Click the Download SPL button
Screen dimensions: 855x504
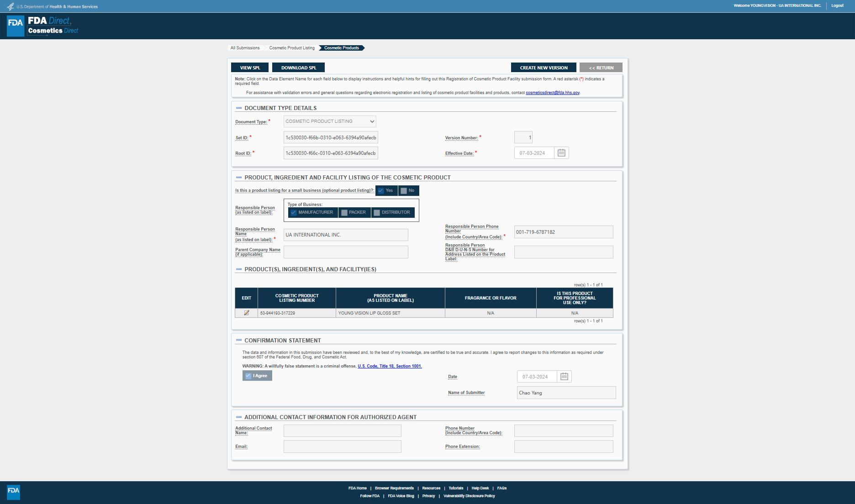pyautogui.click(x=298, y=68)
